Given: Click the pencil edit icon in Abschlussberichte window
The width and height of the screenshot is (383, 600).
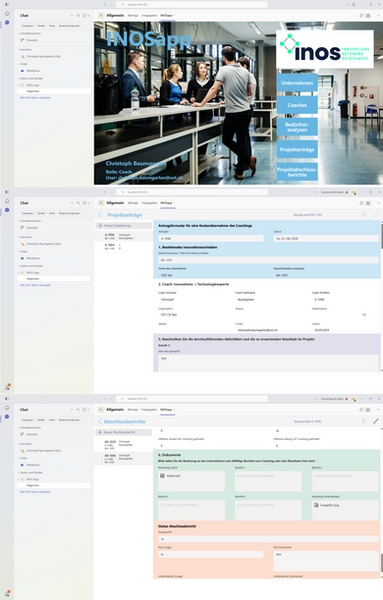Looking at the screenshot, I should 376,421.
